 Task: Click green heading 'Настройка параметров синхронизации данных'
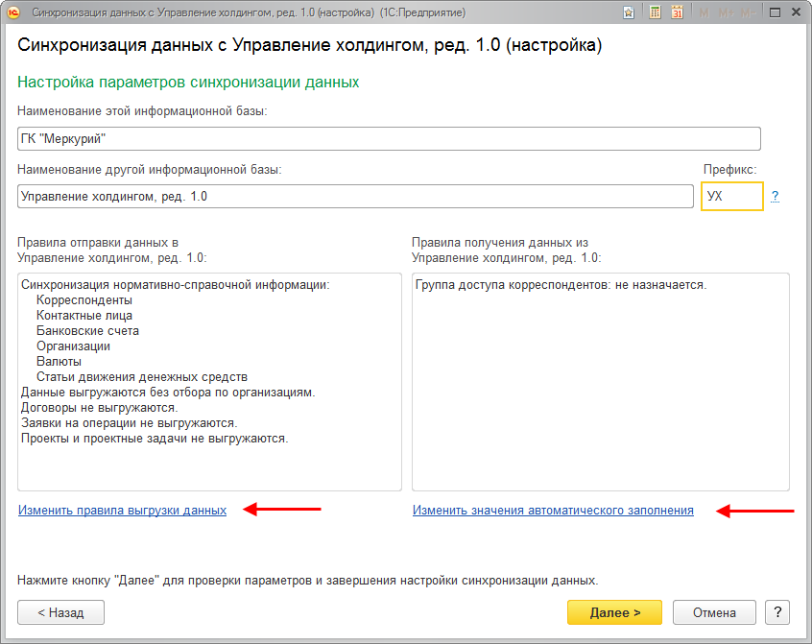pyautogui.click(x=188, y=83)
